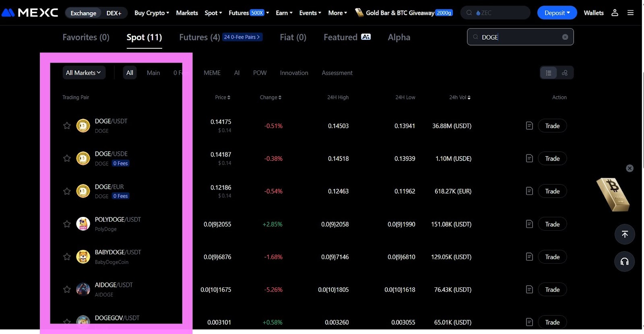
Task: Sort the list by 24h Vol
Action: click(460, 97)
